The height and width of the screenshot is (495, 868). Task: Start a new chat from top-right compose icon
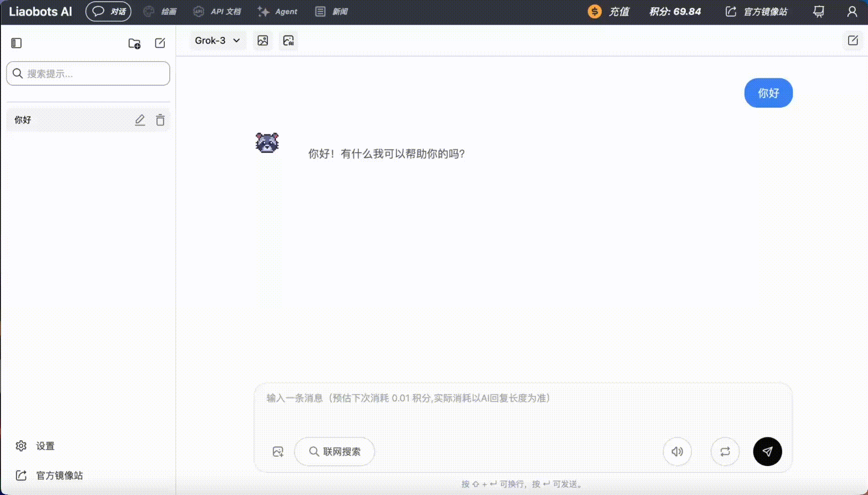tap(852, 40)
